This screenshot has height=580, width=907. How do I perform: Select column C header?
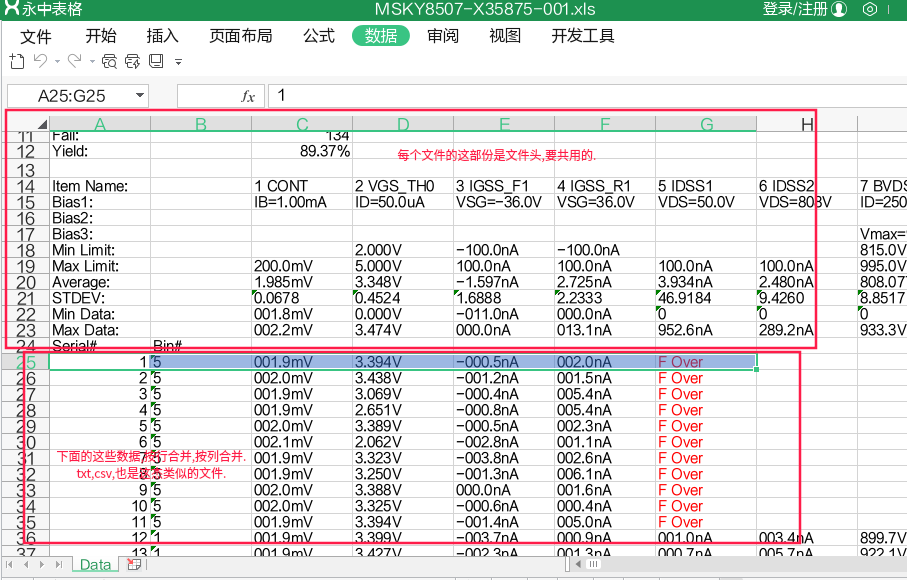tap(302, 124)
